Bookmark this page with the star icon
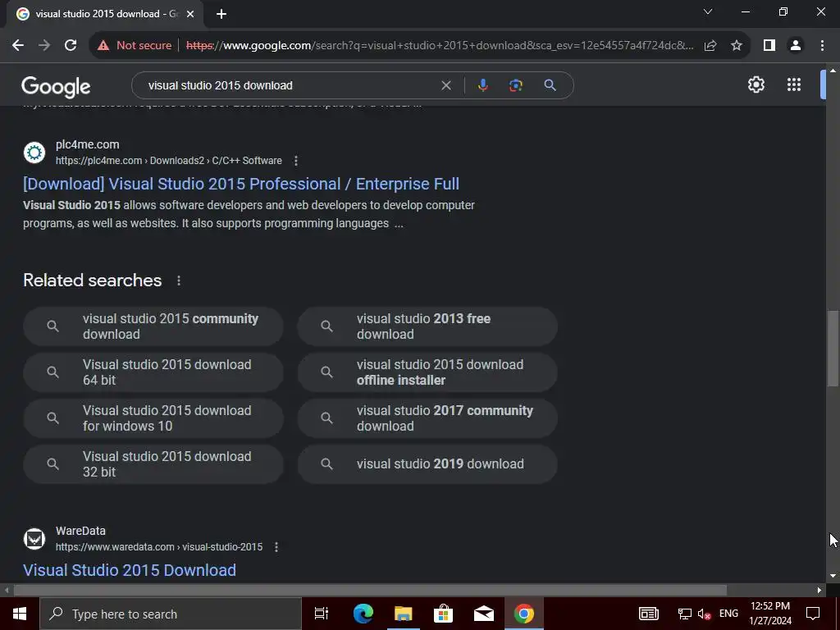This screenshot has height=630, width=840. pyautogui.click(x=737, y=46)
